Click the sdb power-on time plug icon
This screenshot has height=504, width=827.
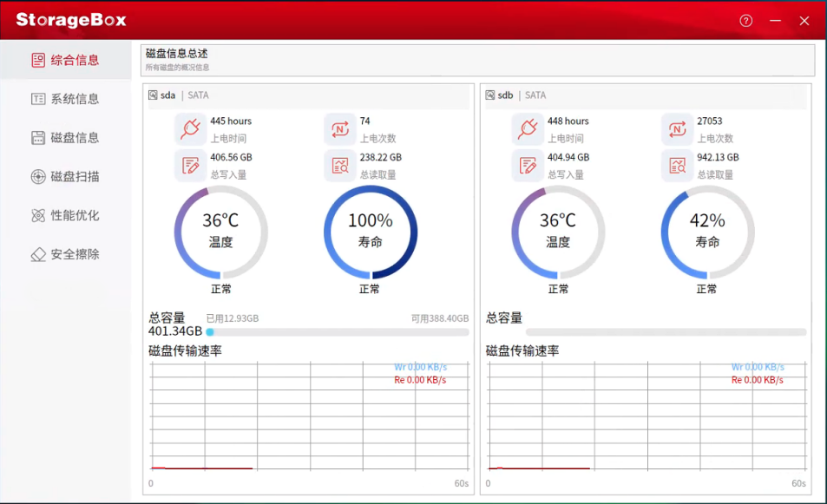[x=527, y=129]
